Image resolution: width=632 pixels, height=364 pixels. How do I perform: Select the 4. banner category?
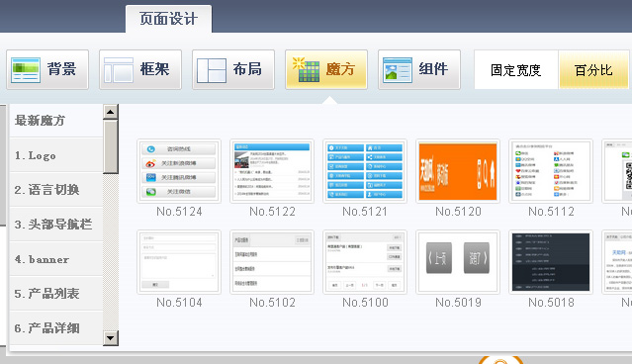[56, 259]
